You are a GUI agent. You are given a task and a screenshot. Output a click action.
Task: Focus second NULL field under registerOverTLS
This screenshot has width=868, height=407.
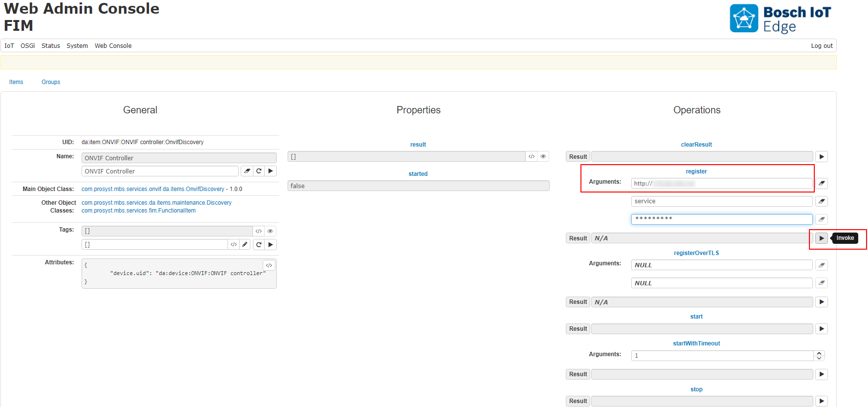[x=722, y=283]
